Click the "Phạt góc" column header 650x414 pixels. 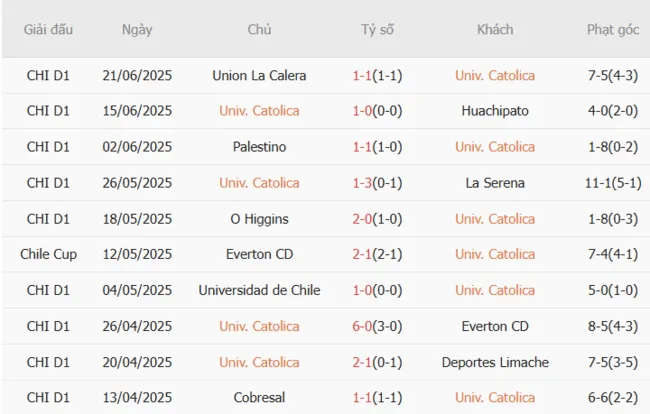pos(613,30)
